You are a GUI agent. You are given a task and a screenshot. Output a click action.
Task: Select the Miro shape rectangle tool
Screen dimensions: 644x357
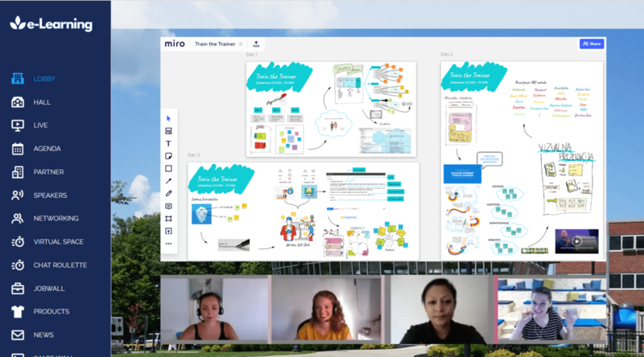(168, 169)
